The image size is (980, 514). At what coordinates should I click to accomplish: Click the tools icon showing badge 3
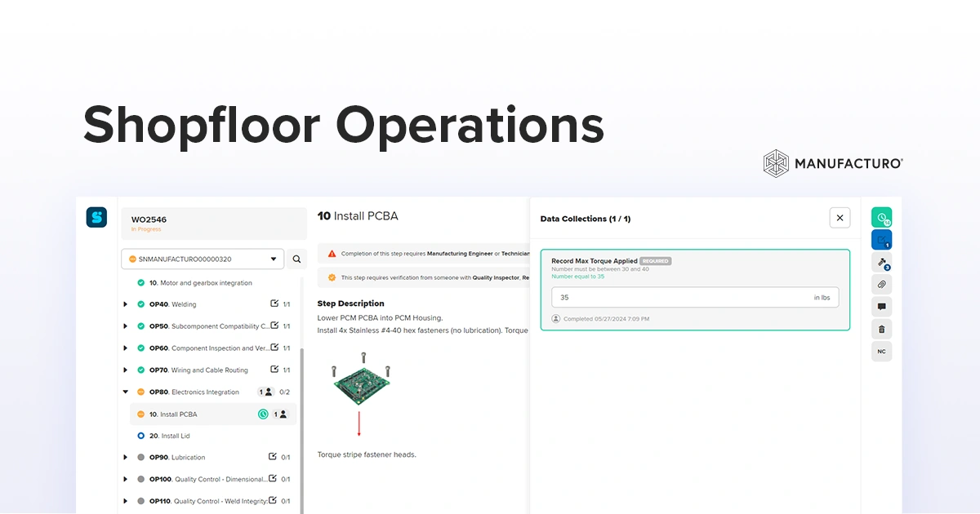[x=882, y=263]
